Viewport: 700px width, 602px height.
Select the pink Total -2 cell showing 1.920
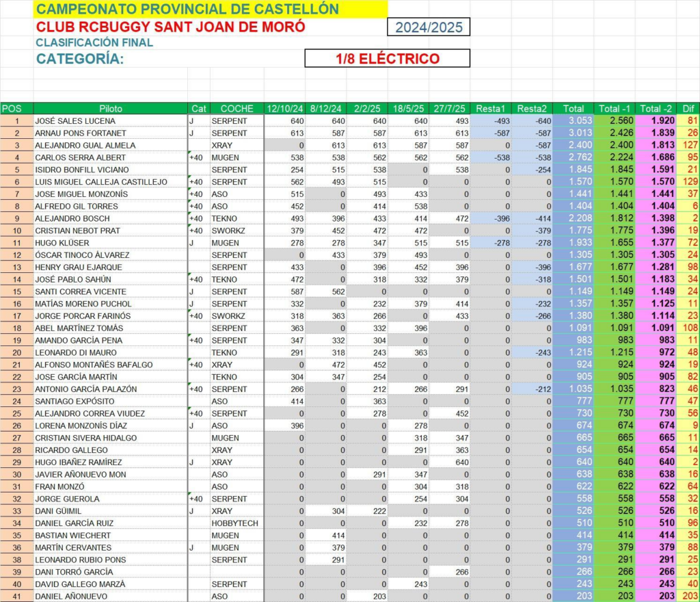[656, 121]
